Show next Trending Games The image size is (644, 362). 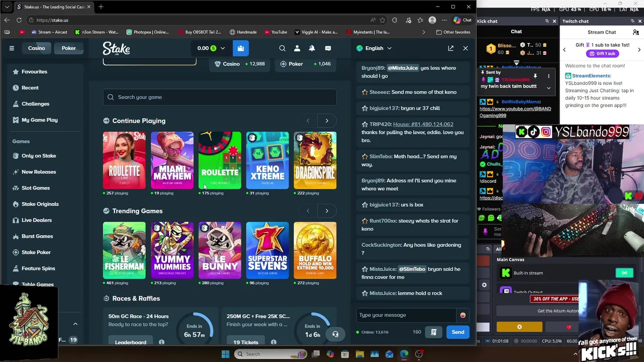point(327,211)
